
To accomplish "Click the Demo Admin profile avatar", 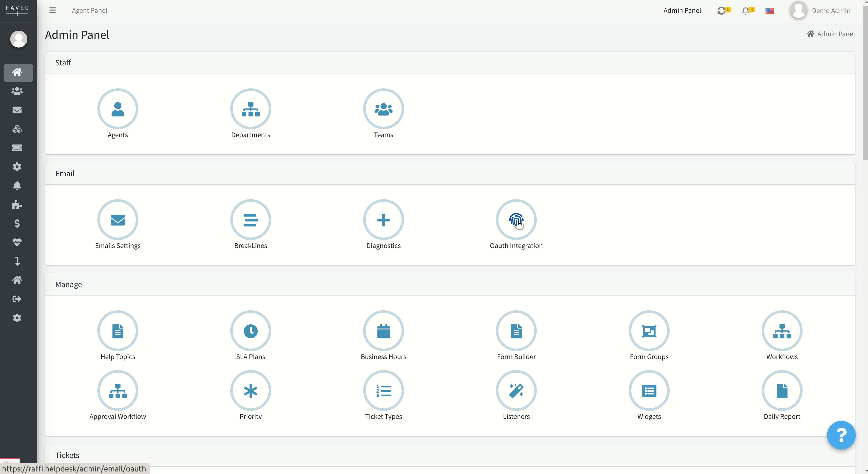I will click(x=798, y=10).
